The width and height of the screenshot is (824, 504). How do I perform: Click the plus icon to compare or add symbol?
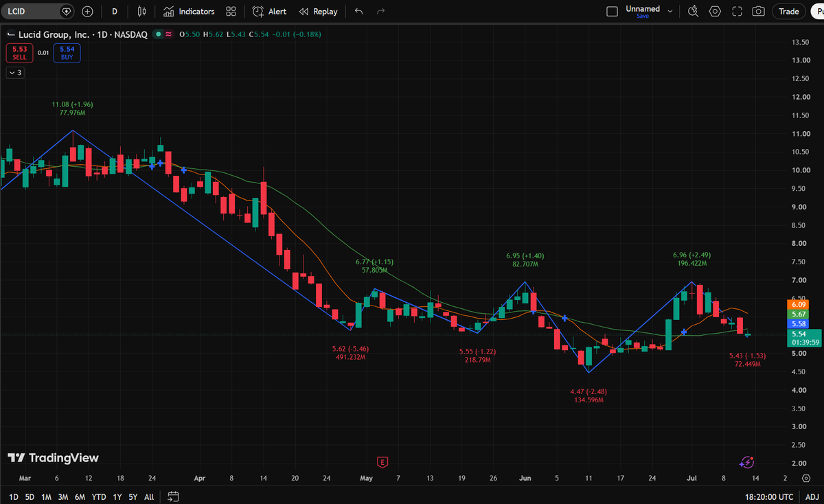[x=87, y=11]
